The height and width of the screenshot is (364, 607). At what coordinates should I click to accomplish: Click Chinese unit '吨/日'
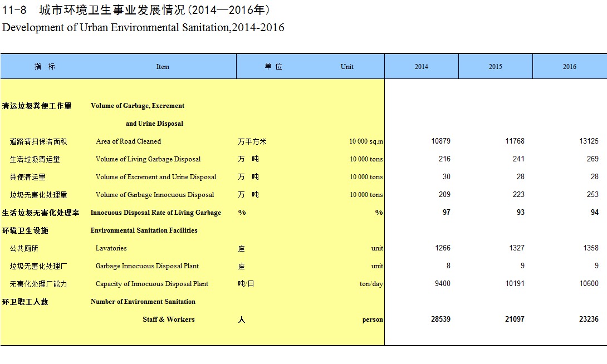click(246, 283)
